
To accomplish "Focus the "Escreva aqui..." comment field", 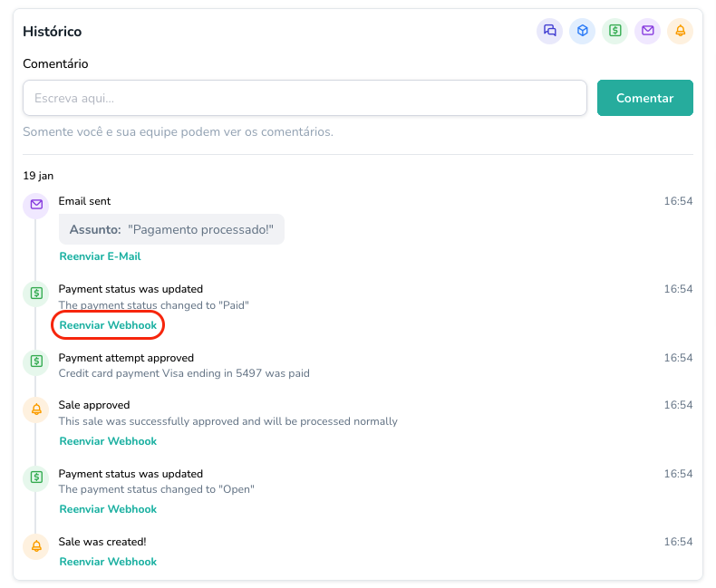I will coord(305,98).
